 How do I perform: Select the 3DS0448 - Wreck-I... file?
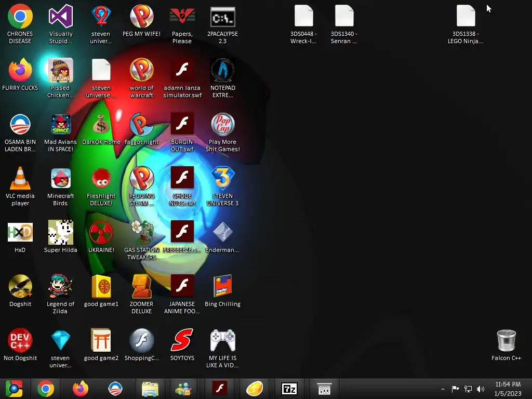coord(303,24)
